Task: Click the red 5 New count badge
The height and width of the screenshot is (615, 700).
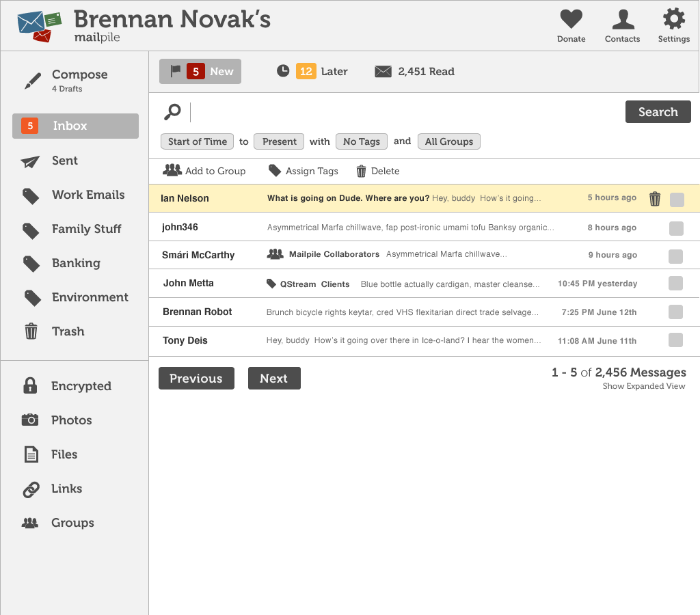Action: (x=196, y=71)
